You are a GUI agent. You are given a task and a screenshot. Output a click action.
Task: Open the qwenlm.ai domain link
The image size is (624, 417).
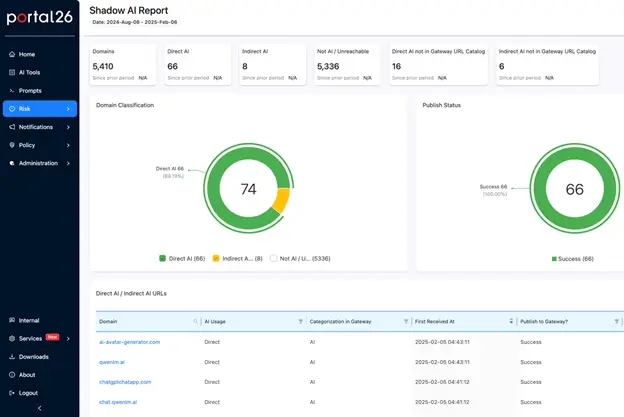pos(112,362)
